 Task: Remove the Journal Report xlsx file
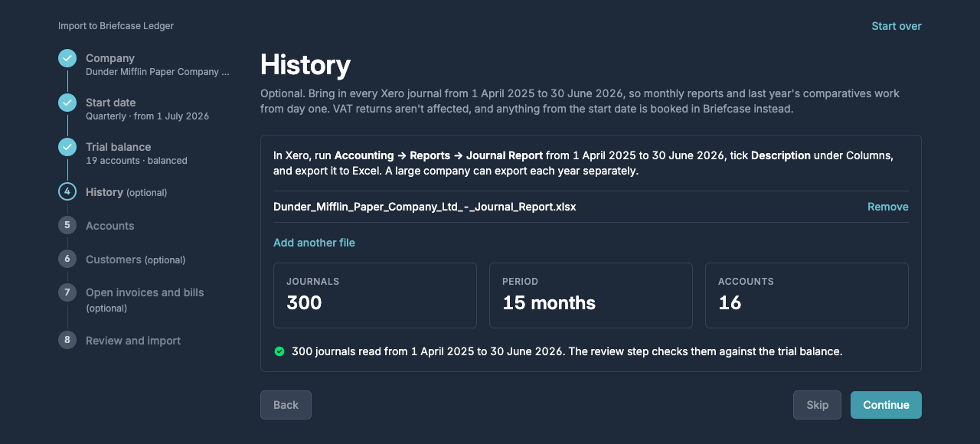click(888, 207)
